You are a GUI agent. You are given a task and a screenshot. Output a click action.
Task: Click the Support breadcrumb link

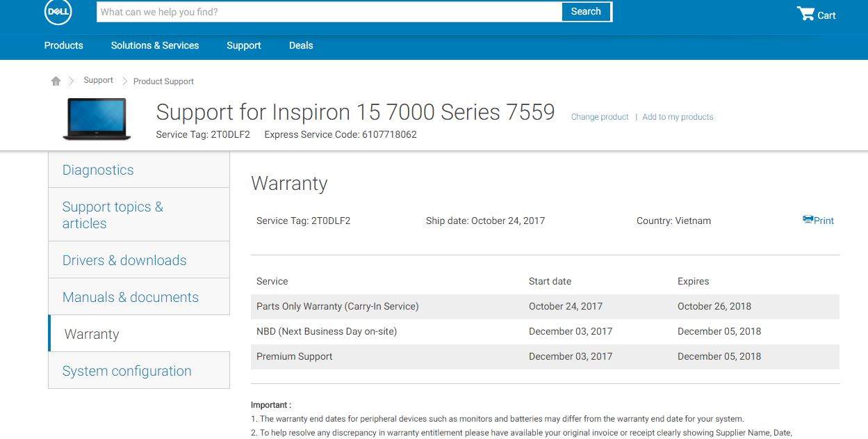click(x=98, y=80)
